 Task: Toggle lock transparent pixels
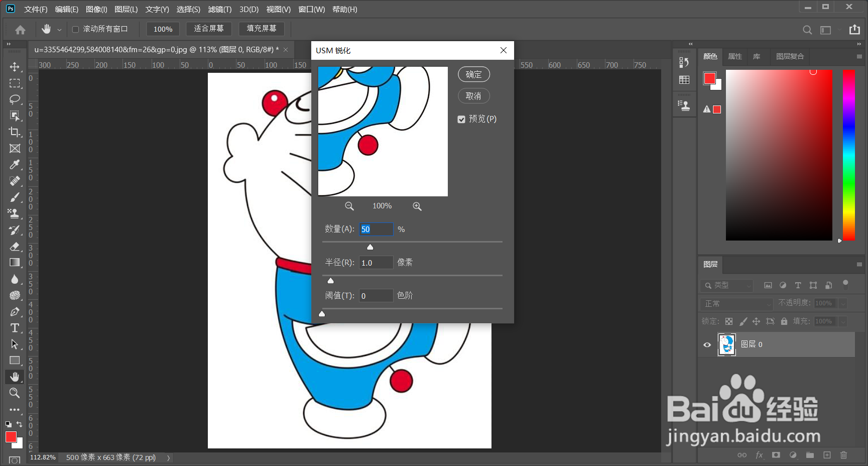tap(729, 321)
